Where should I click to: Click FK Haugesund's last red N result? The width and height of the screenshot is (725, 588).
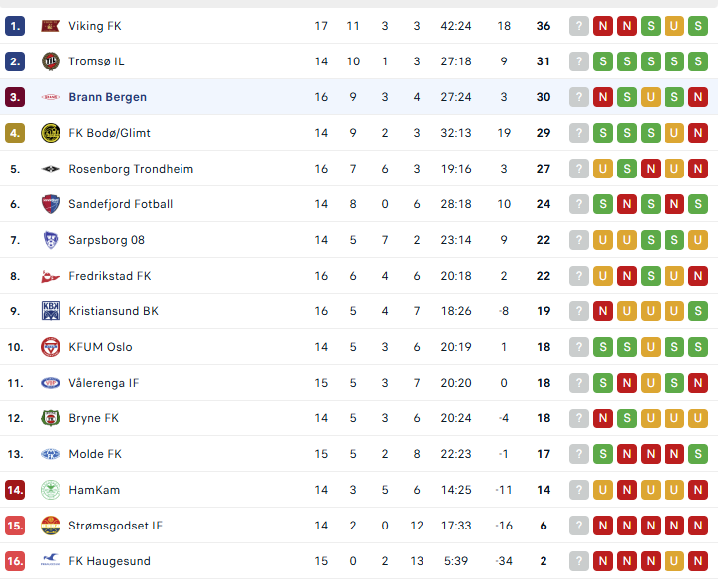(698, 561)
